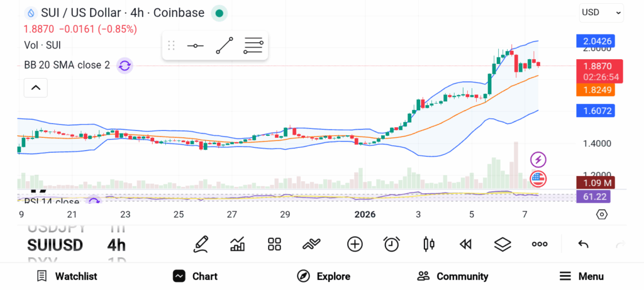The height and width of the screenshot is (290, 644).
Task: Open the object tree layers icon
Action: (x=502, y=244)
